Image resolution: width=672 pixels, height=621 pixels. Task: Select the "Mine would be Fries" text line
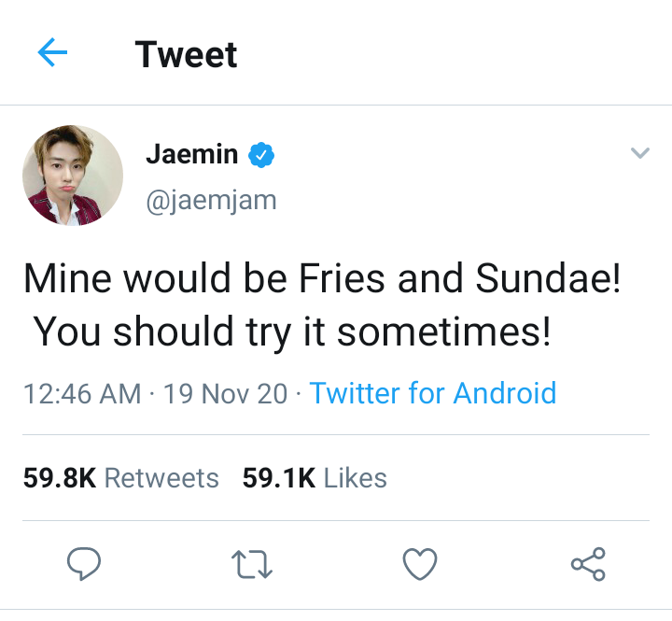point(321,280)
